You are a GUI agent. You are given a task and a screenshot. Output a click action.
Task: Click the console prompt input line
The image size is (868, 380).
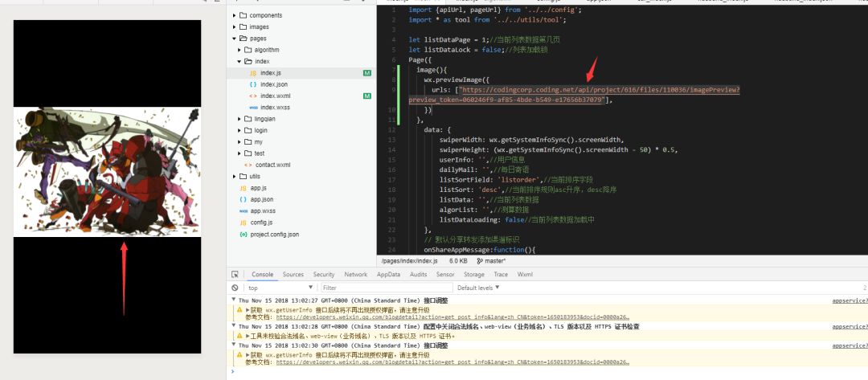pyautogui.click(x=548, y=371)
